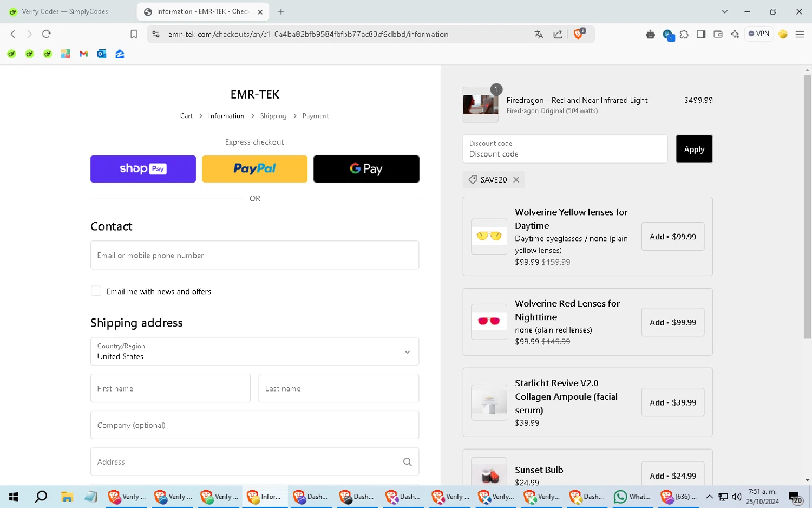Click the share page icon
812x508 pixels.
pos(558,34)
